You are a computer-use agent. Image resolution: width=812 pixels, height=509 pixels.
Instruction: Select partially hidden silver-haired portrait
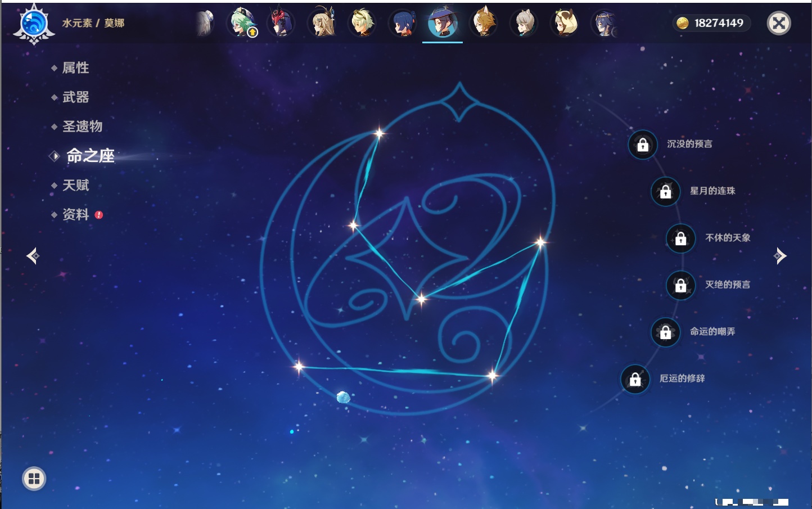pos(205,23)
